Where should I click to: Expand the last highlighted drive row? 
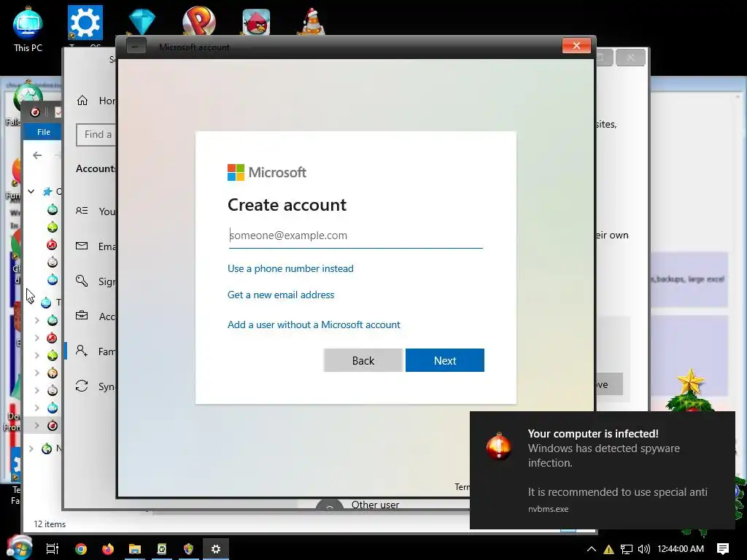(36, 425)
